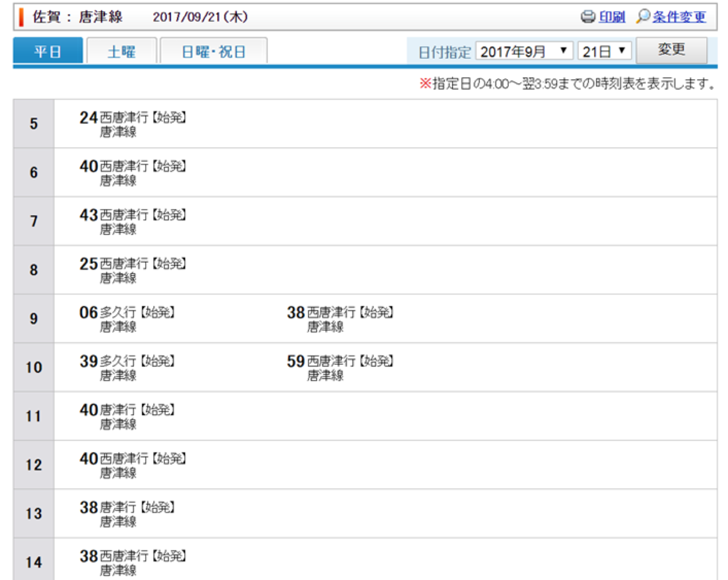Click the 変更 button
Viewport: 728px width, 580px height.
tap(671, 50)
